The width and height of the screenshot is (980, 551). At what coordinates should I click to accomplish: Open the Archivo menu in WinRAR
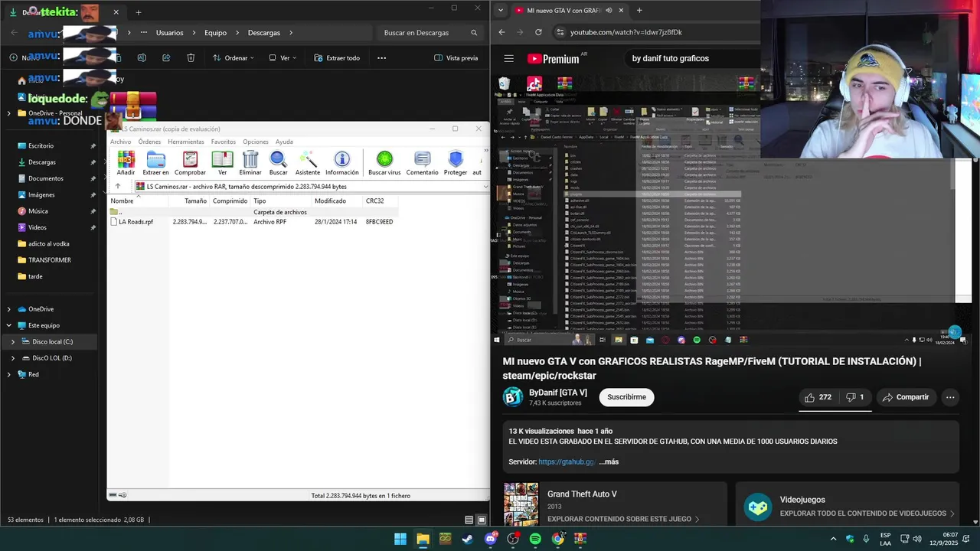(x=120, y=142)
